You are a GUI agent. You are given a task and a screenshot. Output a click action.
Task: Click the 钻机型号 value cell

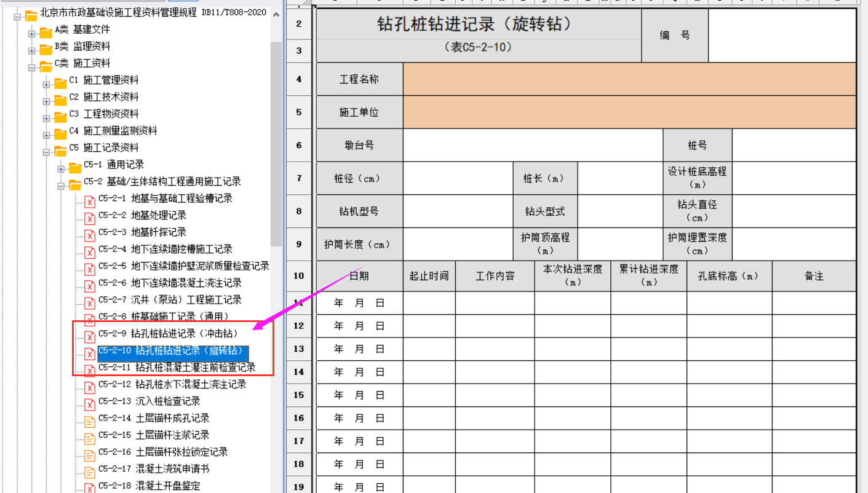[458, 211]
